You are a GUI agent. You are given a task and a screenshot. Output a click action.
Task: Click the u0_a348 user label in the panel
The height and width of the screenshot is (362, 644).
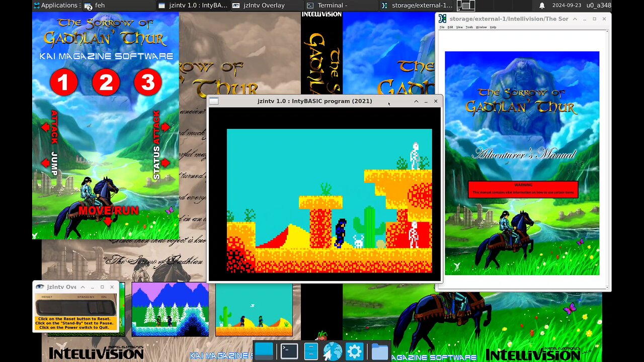[x=599, y=6]
